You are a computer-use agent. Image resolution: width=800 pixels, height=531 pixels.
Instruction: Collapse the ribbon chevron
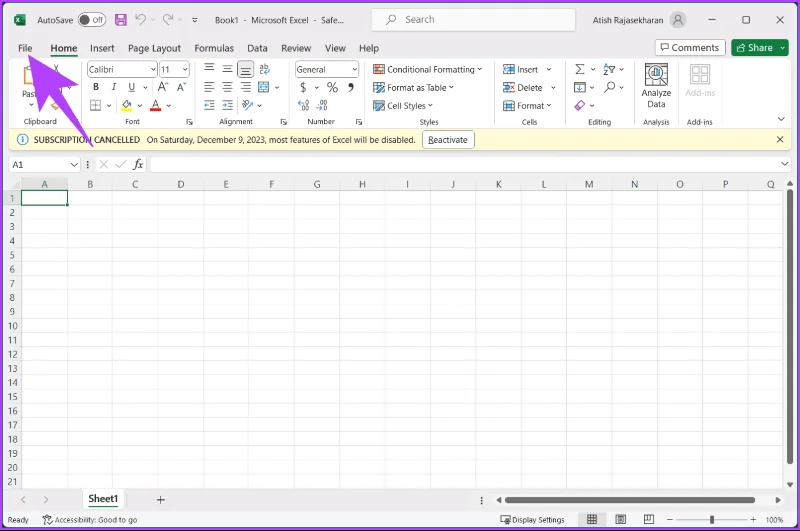tap(781, 119)
